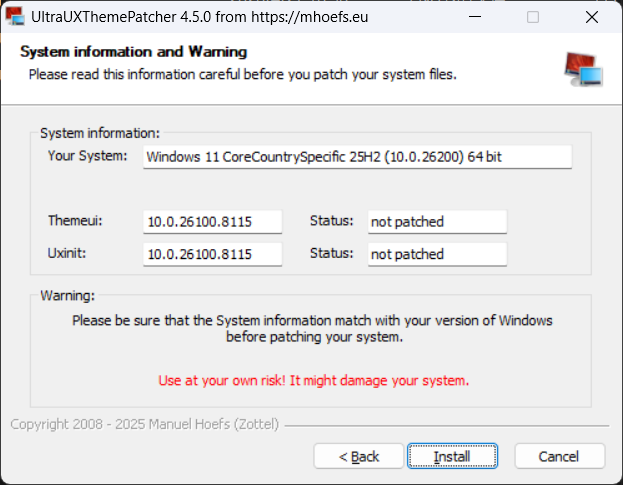
Task: Select the Uxinit version field
Action: (212, 254)
